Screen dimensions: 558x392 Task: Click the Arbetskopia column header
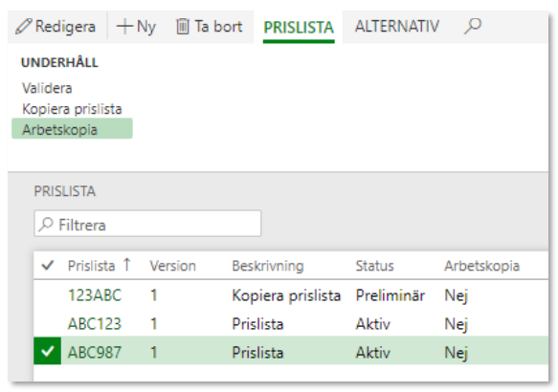pyautogui.click(x=481, y=266)
